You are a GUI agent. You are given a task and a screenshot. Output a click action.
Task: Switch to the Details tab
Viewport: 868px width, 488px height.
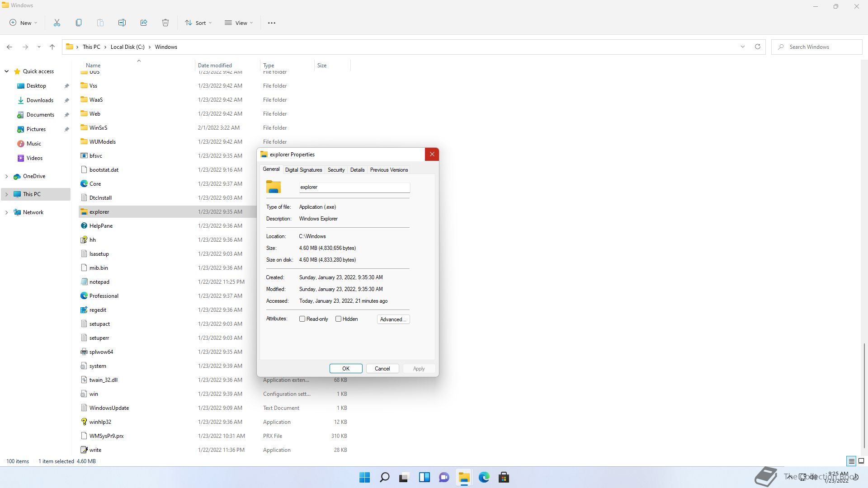point(357,170)
